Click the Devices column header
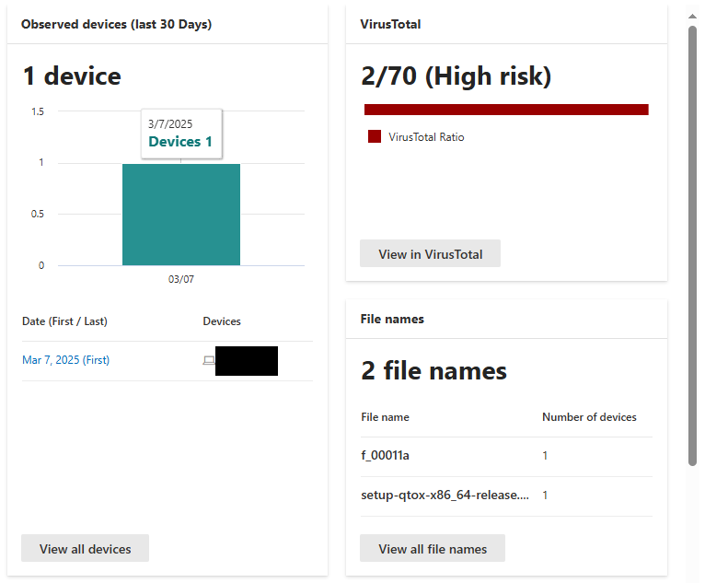The height and width of the screenshot is (583, 728). [x=222, y=321]
